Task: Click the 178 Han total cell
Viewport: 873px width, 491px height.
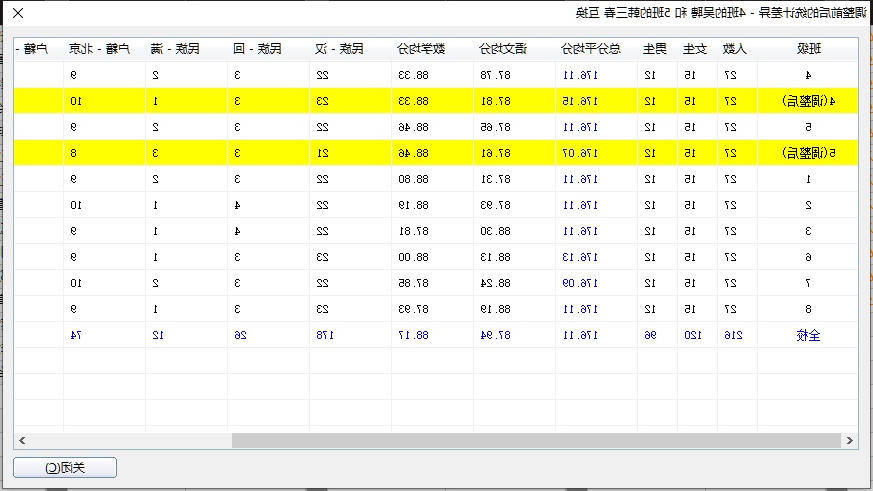Action: [x=351, y=335]
